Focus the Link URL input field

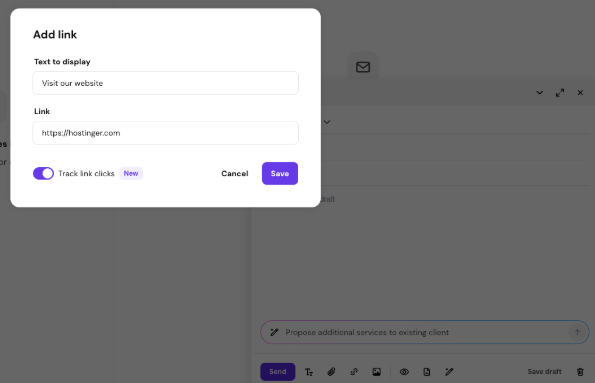[x=165, y=133]
